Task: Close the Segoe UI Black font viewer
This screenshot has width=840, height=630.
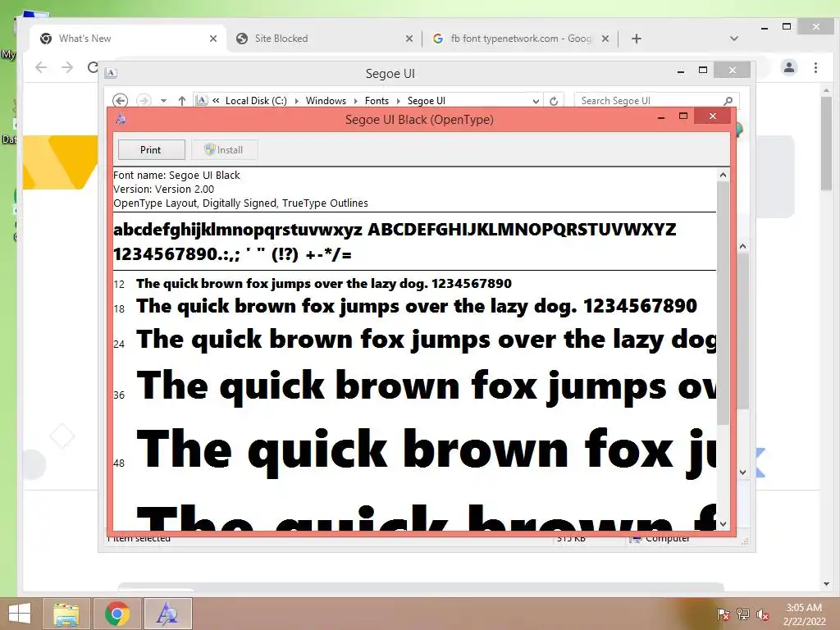Action: click(x=713, y=116)
